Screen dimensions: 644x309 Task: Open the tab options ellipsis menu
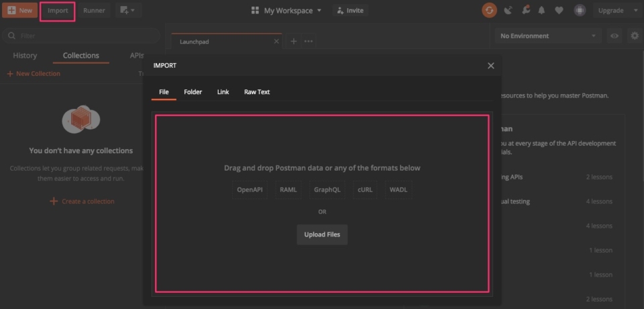pyautogui.click(x=309, y=41)
